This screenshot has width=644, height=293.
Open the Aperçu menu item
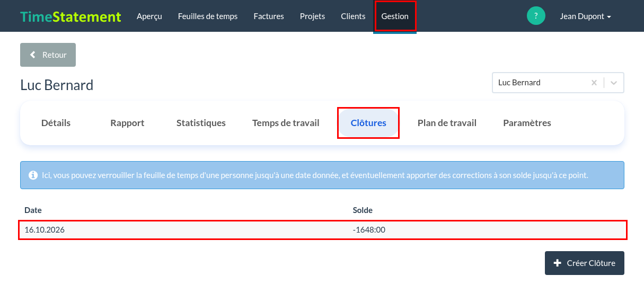[x=149, y=16]
